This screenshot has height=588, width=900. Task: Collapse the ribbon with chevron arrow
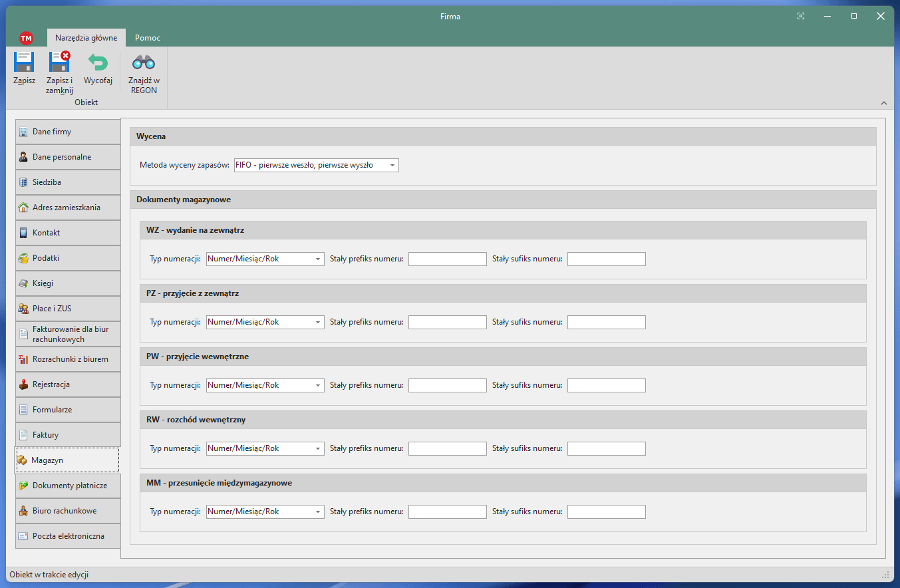point(883,103)
